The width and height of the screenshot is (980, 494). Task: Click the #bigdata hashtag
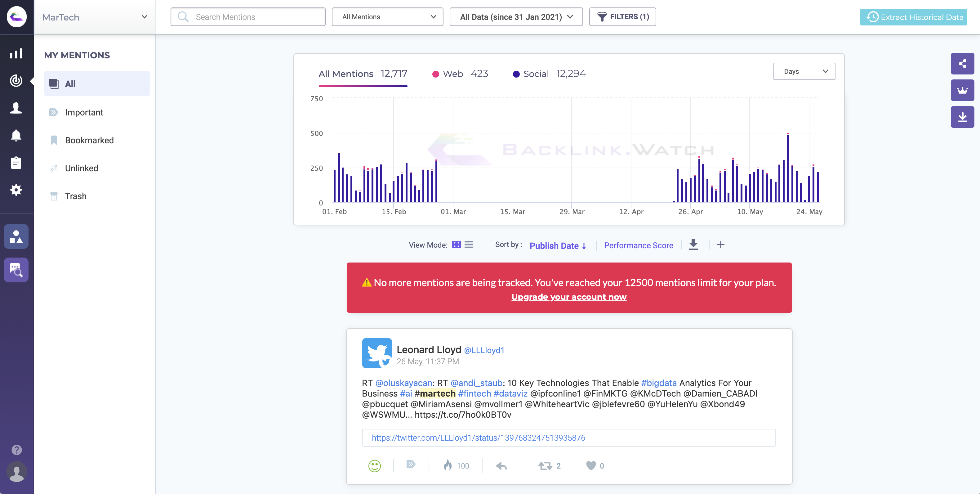pos(658,383)
